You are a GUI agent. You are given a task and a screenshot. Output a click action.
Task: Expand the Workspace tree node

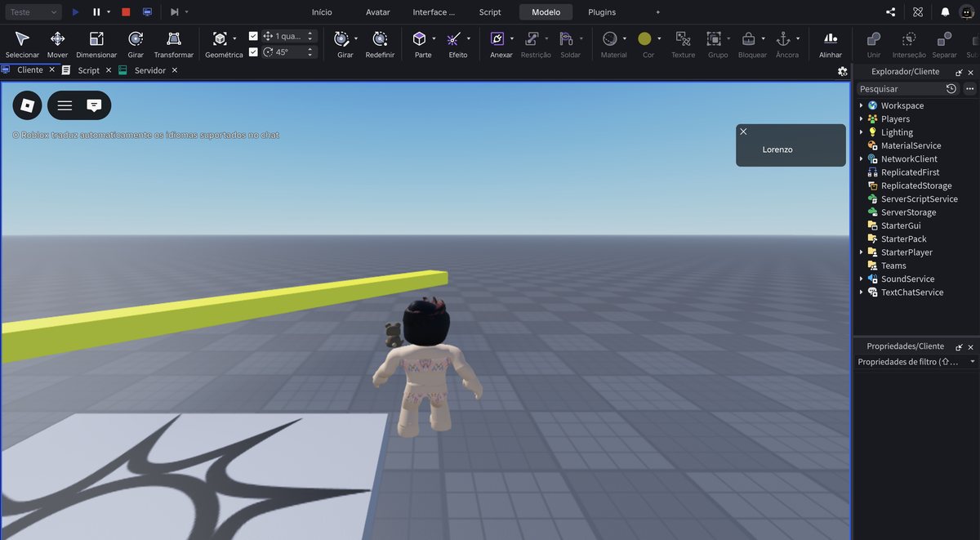point(861,105)
